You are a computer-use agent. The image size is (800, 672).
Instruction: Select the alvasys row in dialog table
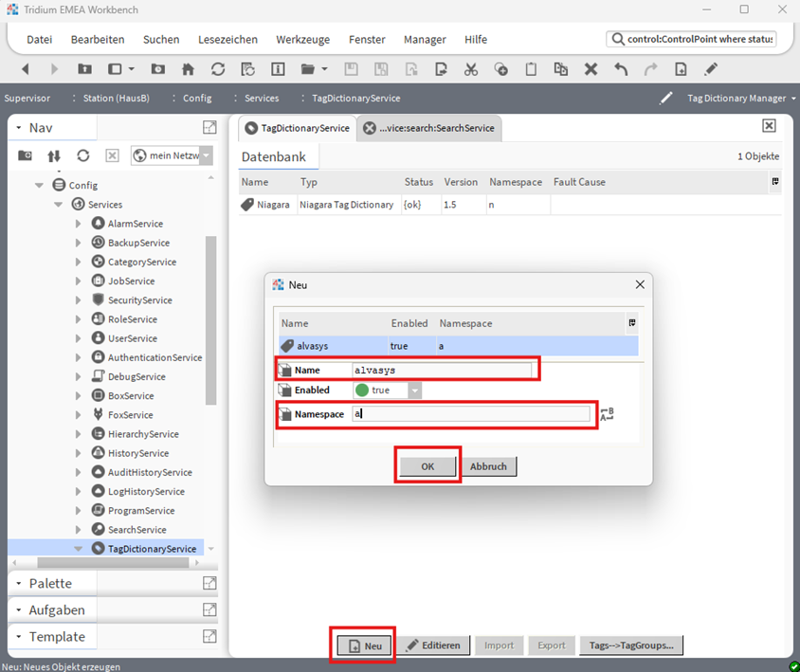[459, 346]
